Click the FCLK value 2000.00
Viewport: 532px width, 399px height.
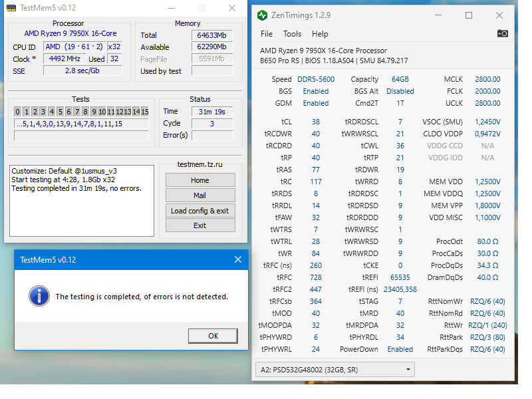[x=487, y=91]
